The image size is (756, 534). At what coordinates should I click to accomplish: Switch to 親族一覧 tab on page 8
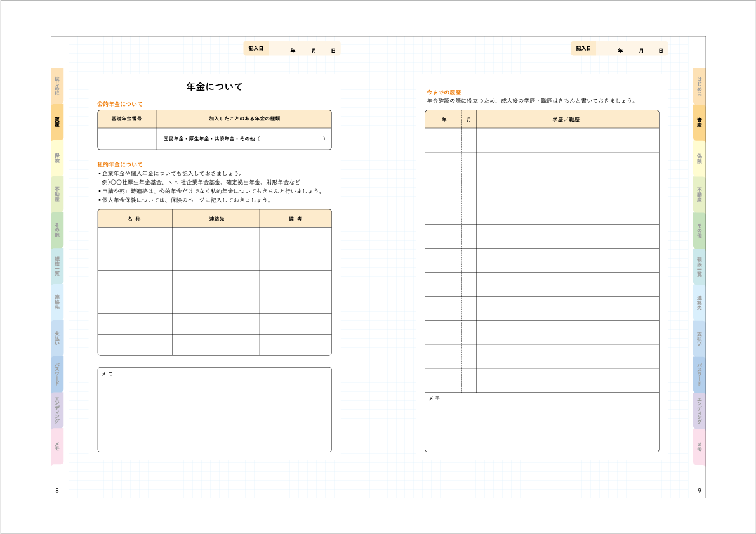click(x=57, y=266)
